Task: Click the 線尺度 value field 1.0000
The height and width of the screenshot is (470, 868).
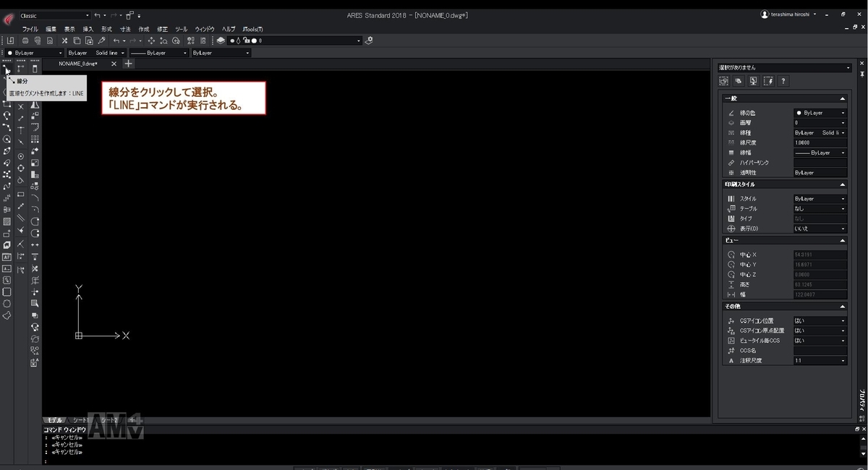Action: point(820,142)
